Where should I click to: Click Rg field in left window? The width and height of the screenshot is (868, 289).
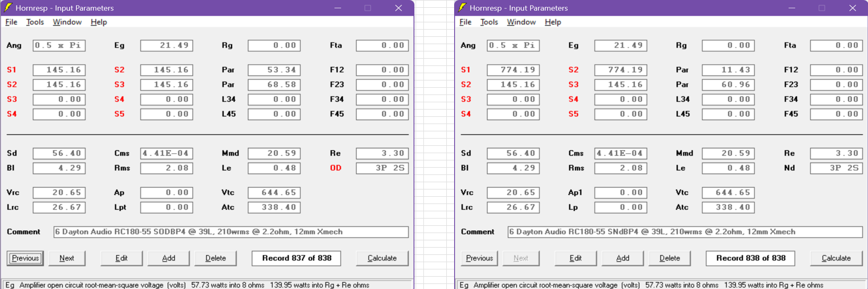point(274,45)
